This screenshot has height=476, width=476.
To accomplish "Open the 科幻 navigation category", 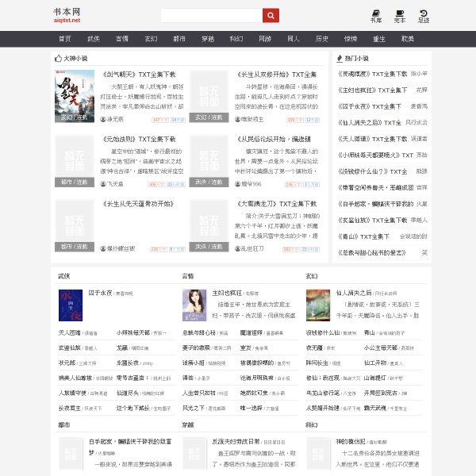I will [236, 39].
